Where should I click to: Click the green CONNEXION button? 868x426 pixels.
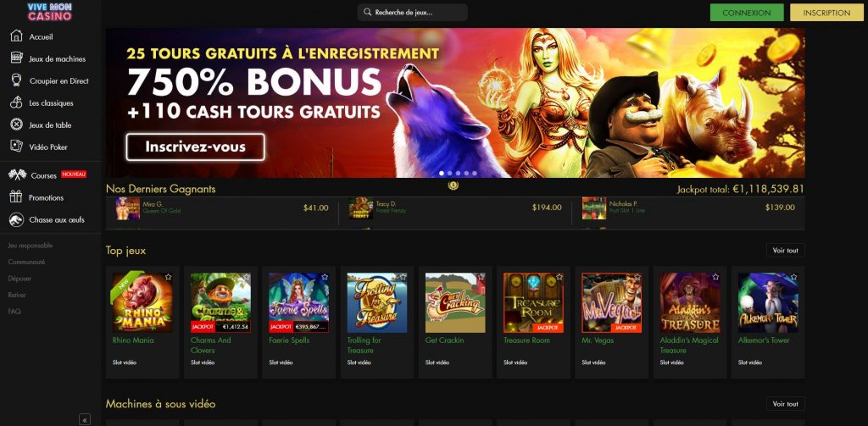click(x=747, y=13)
